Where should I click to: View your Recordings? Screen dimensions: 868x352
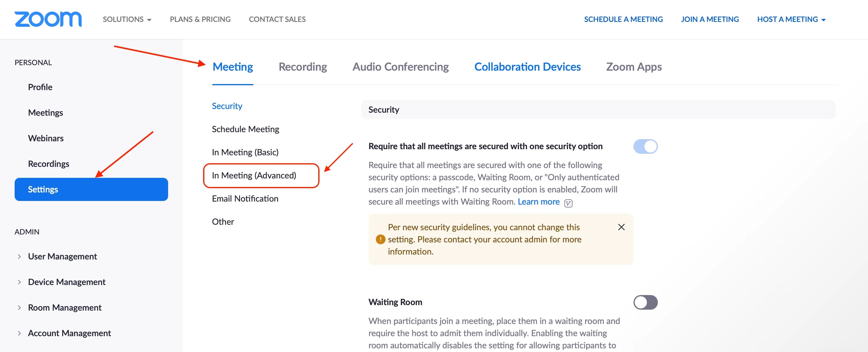48,164
